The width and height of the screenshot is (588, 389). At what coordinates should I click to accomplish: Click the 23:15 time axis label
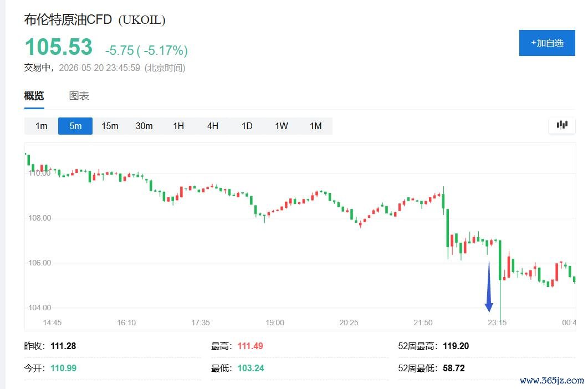pos(497,323)
